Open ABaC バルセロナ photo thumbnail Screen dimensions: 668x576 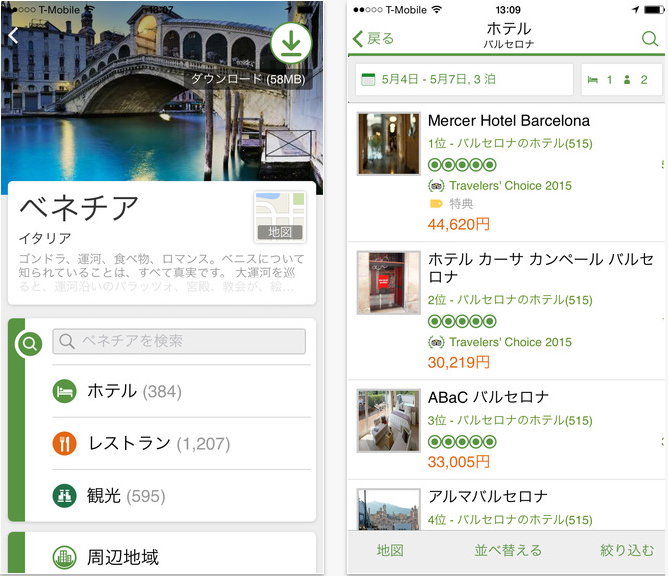tap(389, 420)
